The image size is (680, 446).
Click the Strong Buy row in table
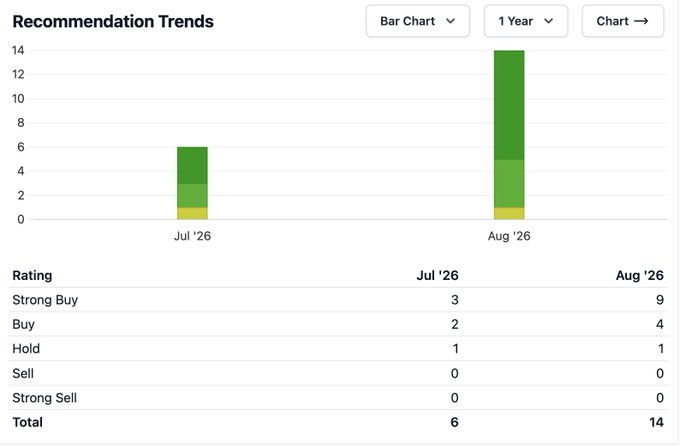[338, 300]
